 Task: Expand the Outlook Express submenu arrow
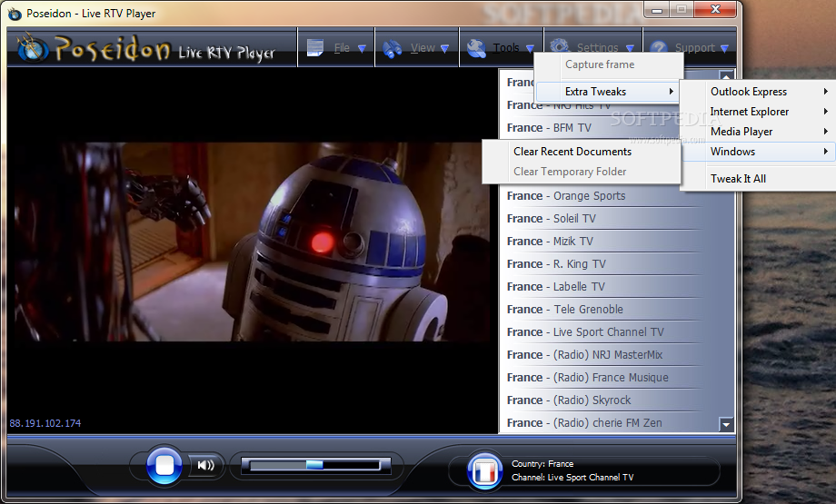(x=825, y=91)
